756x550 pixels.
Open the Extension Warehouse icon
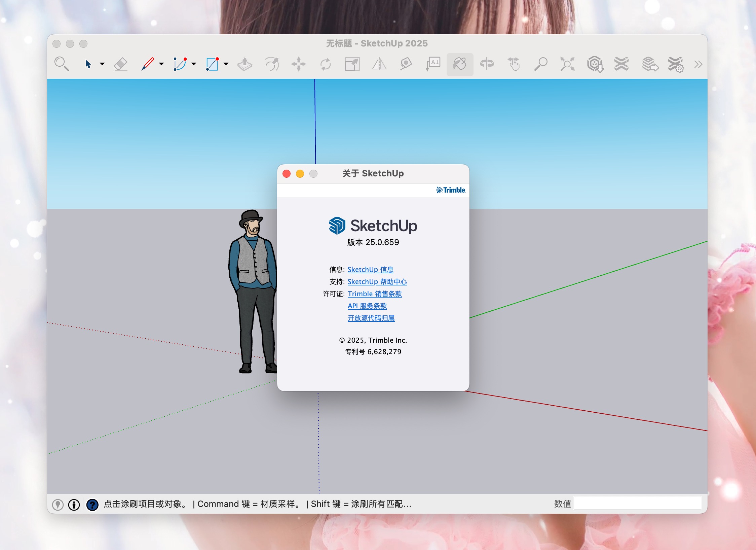[x=621, y=64]
